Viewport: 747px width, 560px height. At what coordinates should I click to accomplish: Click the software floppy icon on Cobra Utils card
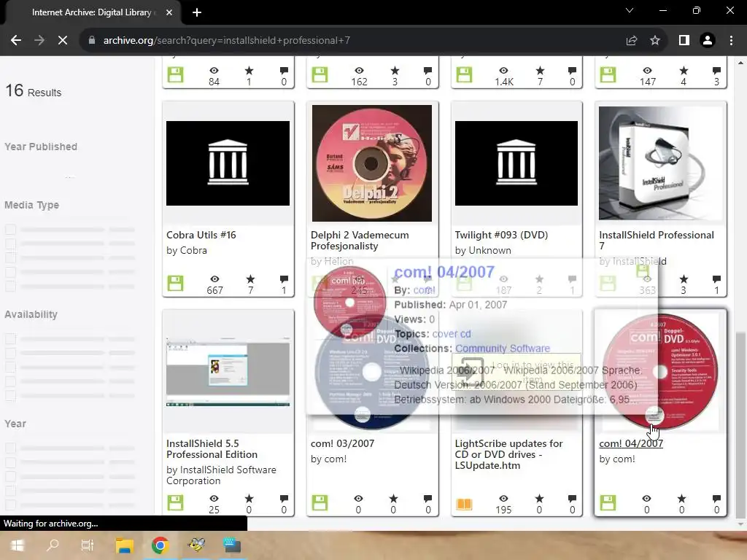175,284
